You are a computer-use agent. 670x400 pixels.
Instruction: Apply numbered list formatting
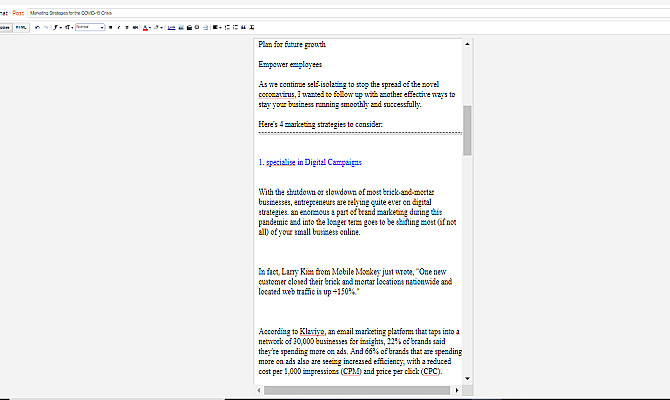(227, 27)
